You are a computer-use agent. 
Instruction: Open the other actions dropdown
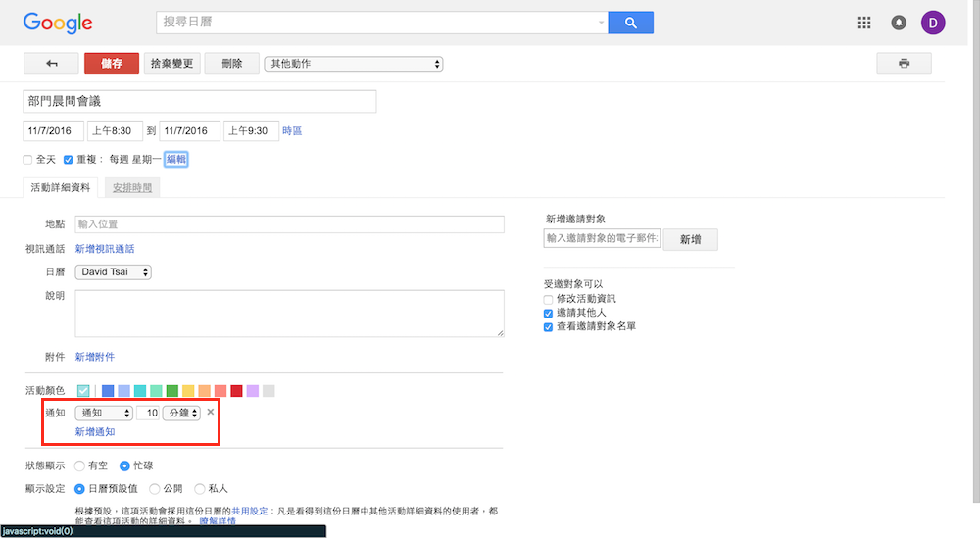[x=354, y=64]
